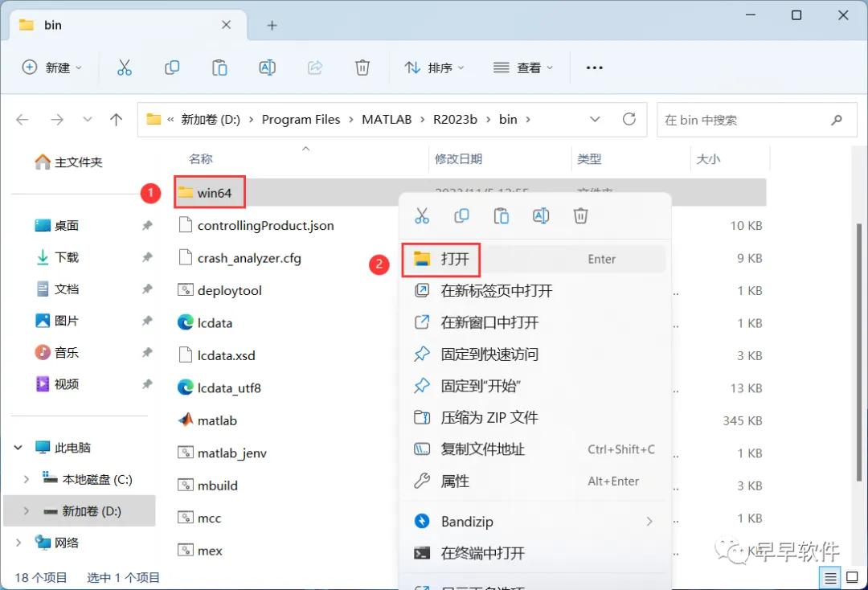
Task: Collapse the 此电脑 tree node
Action: (x=18, y=447)
